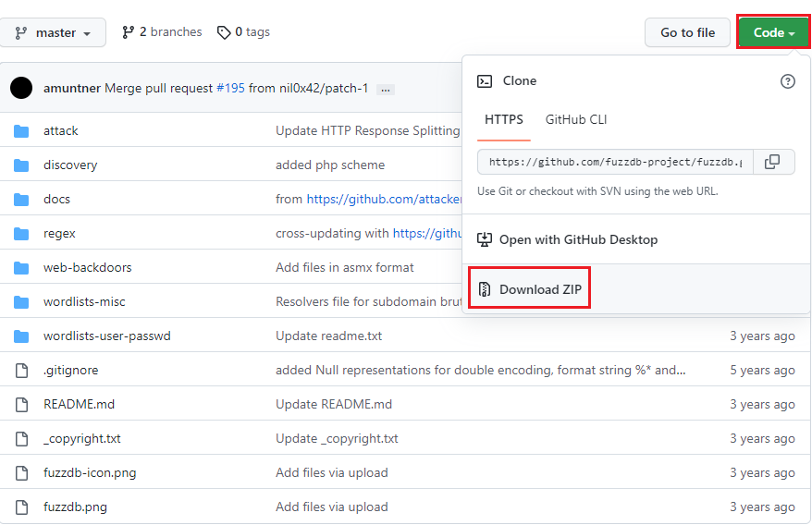
Task: Open the _copyright.txt file name
Action: pyautogui.click(x=82, y=438)
